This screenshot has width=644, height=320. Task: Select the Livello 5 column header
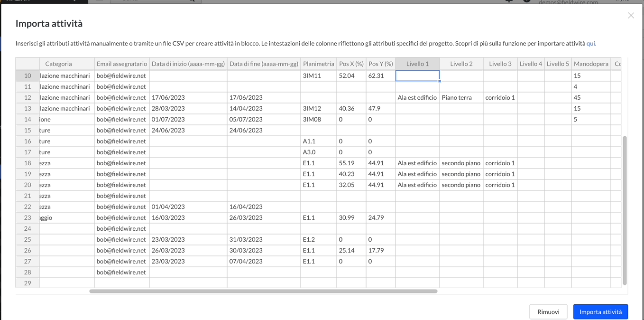tap(558, 64)
